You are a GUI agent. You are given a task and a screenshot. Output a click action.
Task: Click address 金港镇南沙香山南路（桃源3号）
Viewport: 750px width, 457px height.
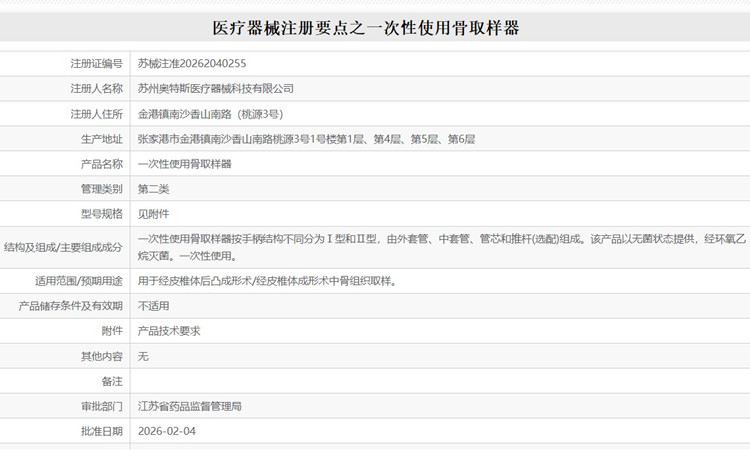coord(210,114)
